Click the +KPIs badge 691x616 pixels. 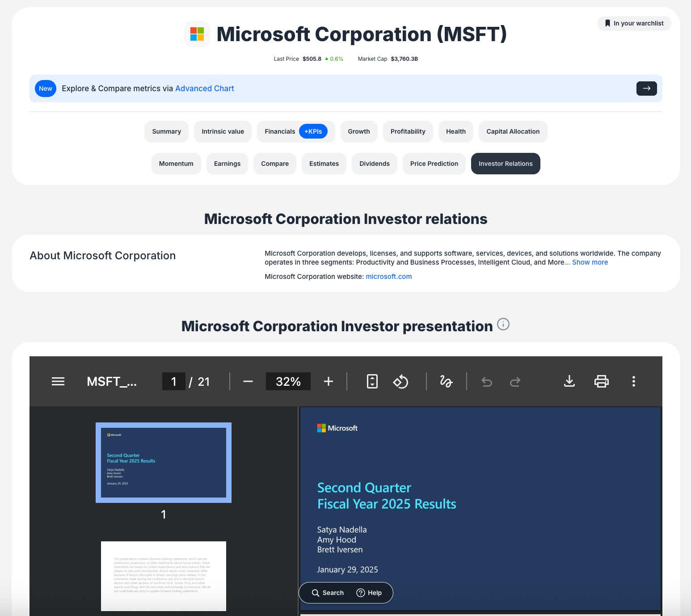(x=313, y=131)
